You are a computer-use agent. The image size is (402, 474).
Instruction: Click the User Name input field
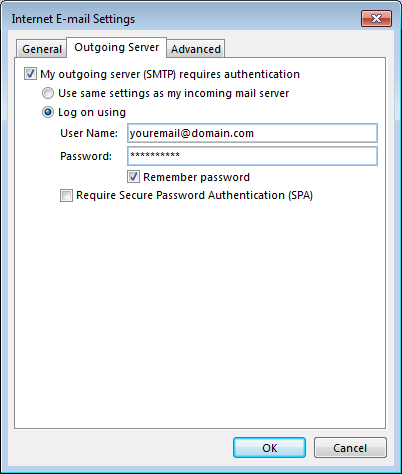252,133
